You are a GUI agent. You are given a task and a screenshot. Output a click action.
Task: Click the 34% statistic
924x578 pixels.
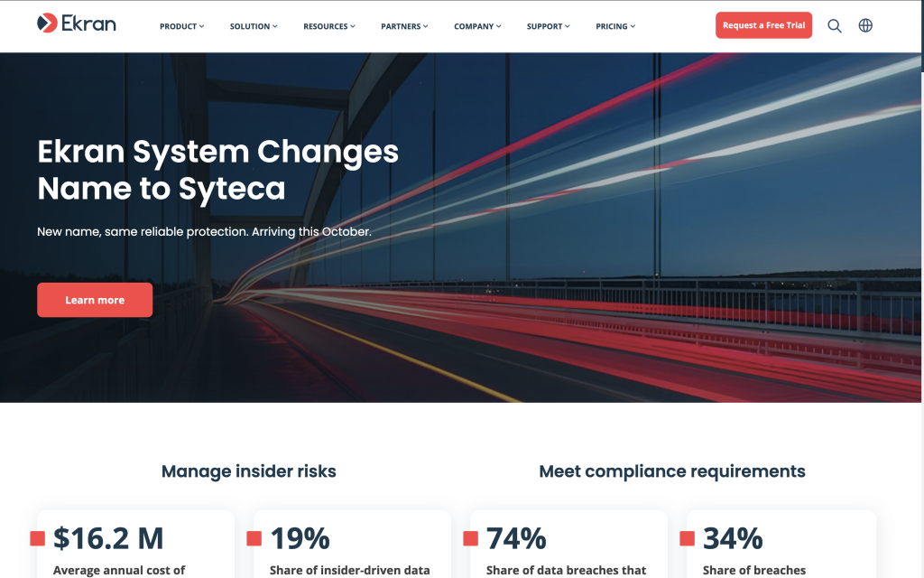tap(733, 538)
